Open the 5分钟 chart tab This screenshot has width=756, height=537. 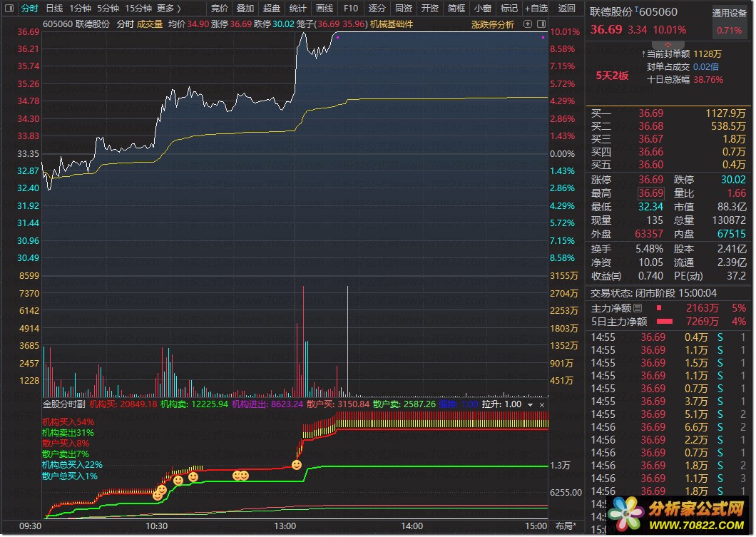point(108,8)
